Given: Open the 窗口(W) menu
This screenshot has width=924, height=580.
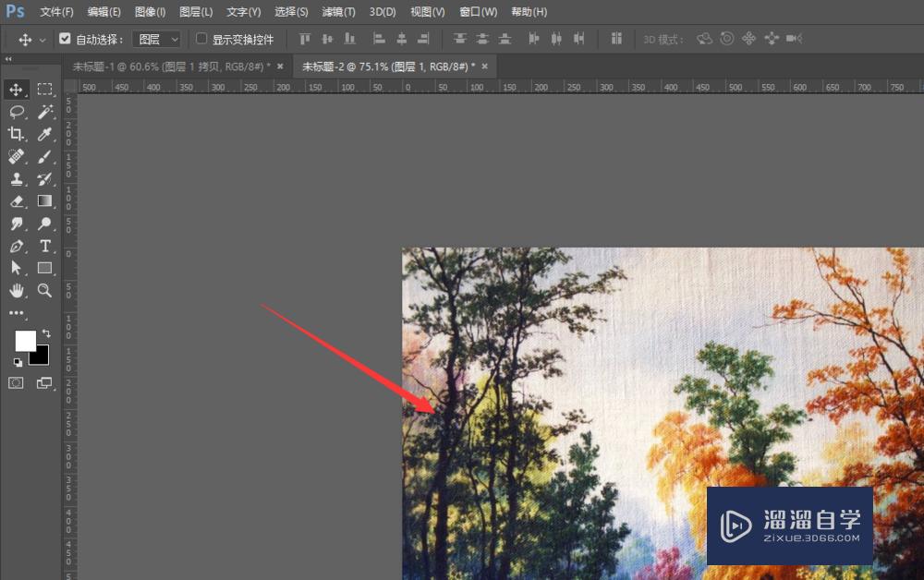Looking at the screenshot, I should coord(478,12).
